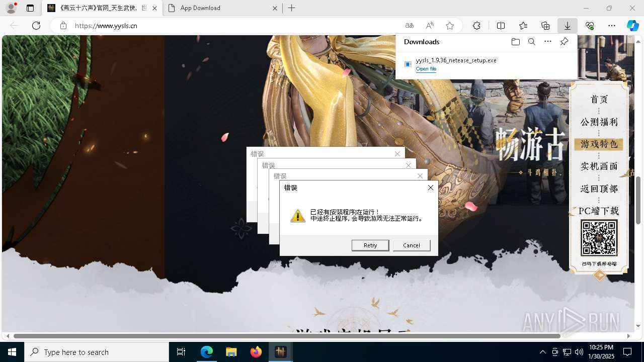Open the Copilot sidebar icon
The width and height of the screenshot is (644, 362).
point(632,26)
